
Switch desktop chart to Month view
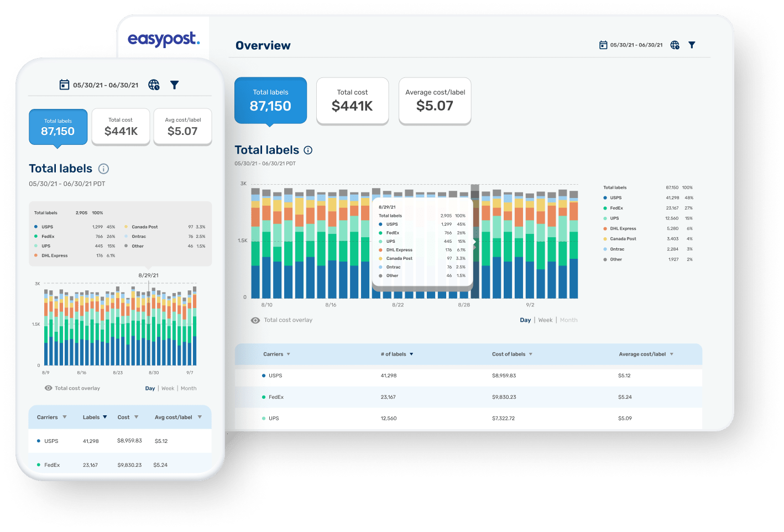tap(568, 320)
